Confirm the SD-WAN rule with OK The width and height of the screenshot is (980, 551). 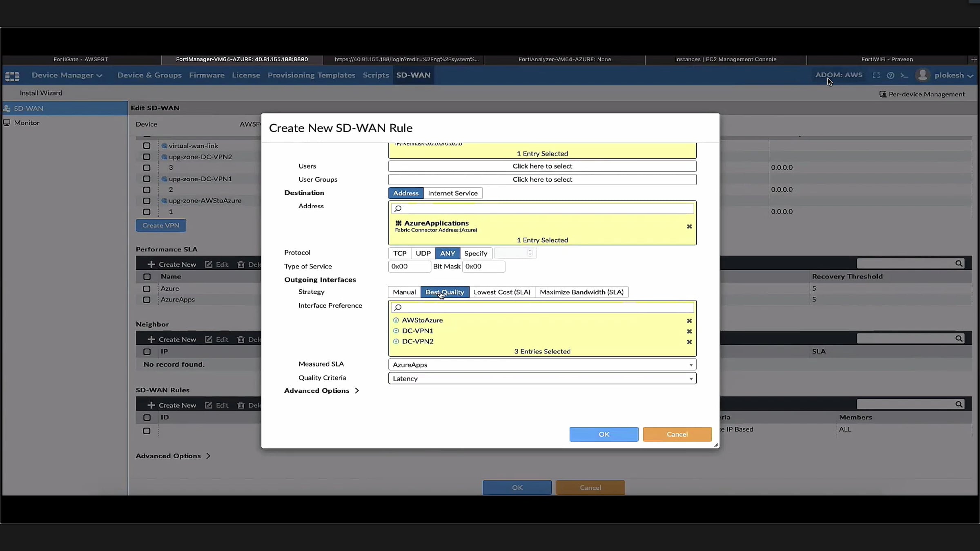[x=604, y=434]
